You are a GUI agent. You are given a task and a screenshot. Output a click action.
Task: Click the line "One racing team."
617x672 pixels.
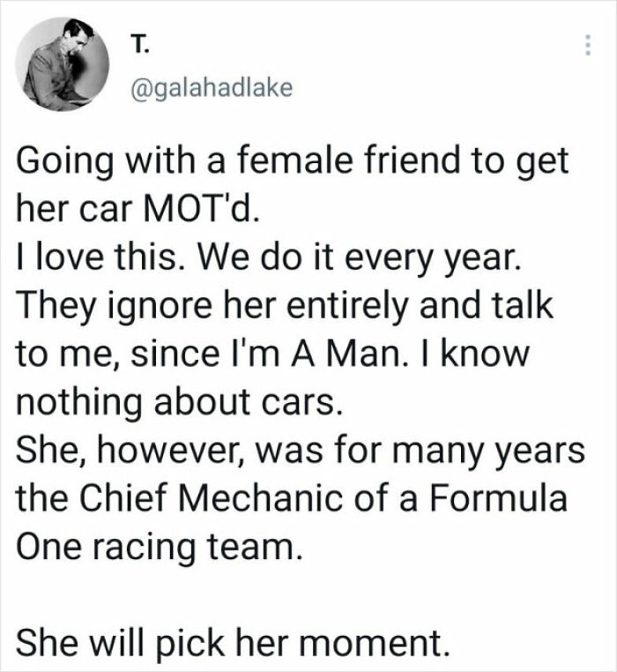click(x=160, y=546)
